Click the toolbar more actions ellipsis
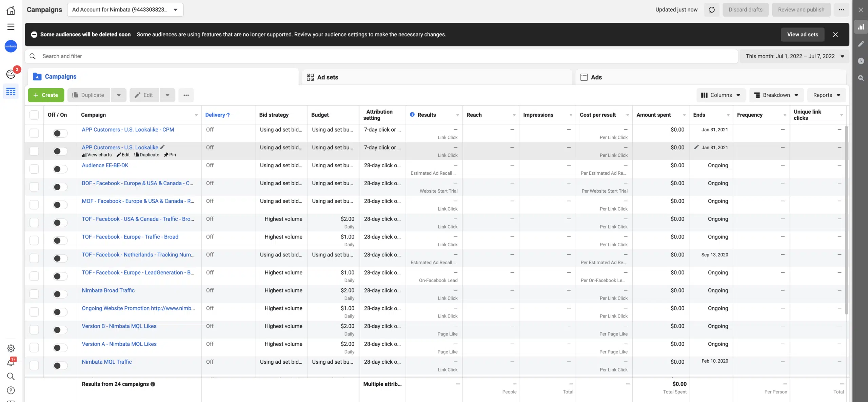 (x=186, y=95)
